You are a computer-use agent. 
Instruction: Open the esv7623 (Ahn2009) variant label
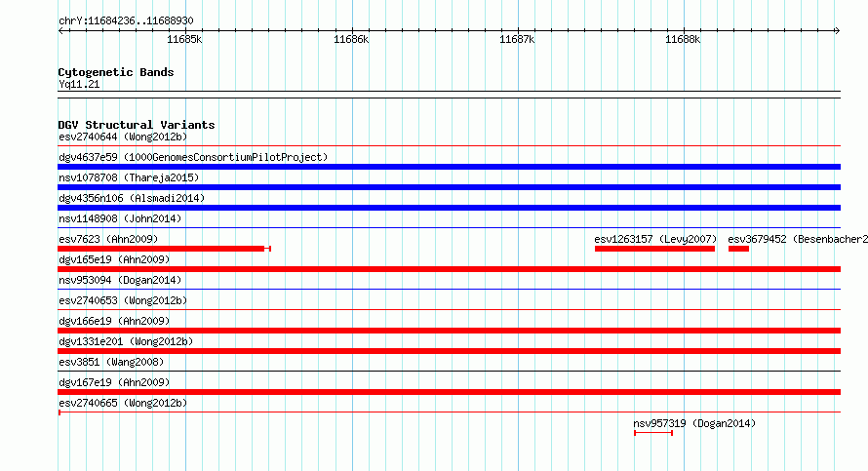tap(108, 239)
